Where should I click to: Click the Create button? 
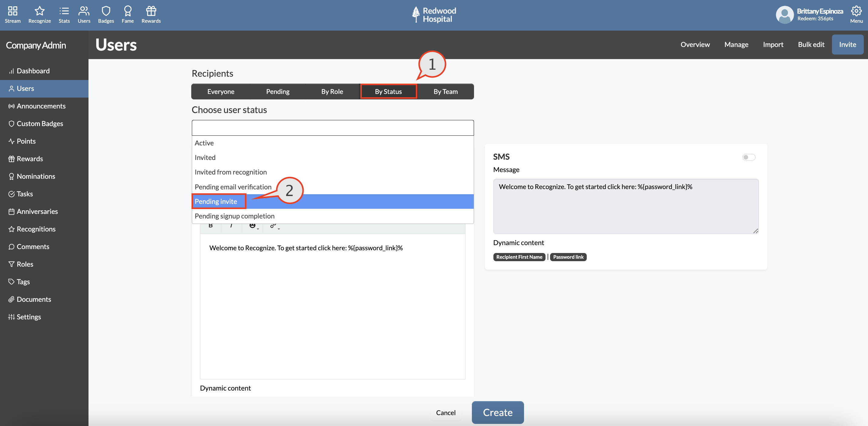point(498,412)
